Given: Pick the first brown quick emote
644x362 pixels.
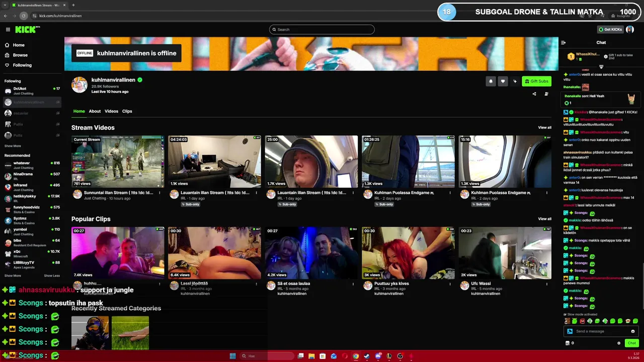Looking at the screenshot, I should coord(568,321).
